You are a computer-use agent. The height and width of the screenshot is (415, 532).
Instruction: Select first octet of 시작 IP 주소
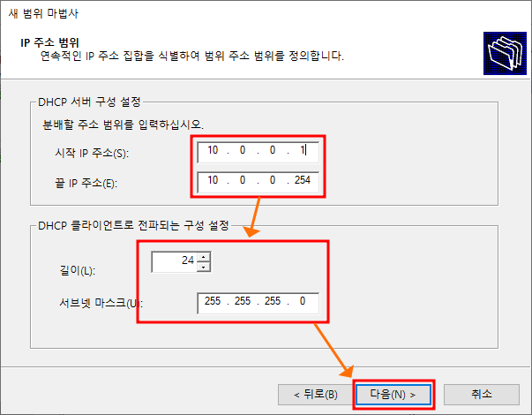[x=213, y=150]
